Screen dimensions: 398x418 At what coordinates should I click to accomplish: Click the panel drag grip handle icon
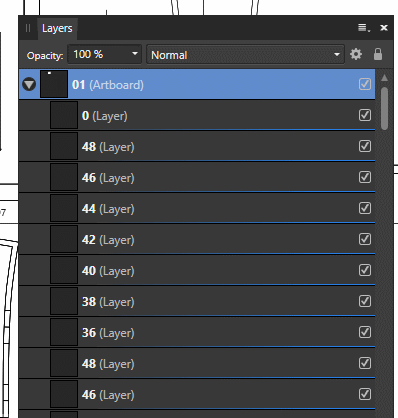pyautogui.click(x=28, y=28)
